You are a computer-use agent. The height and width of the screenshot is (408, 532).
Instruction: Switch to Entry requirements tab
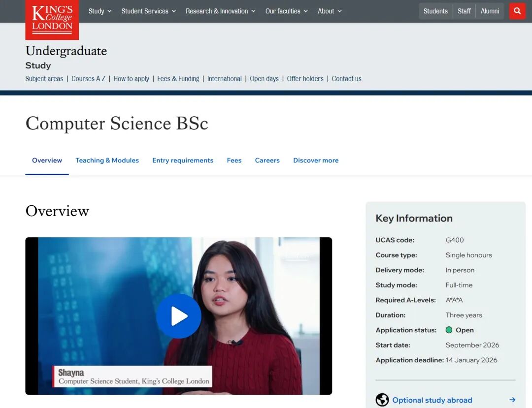coord(183,160)
